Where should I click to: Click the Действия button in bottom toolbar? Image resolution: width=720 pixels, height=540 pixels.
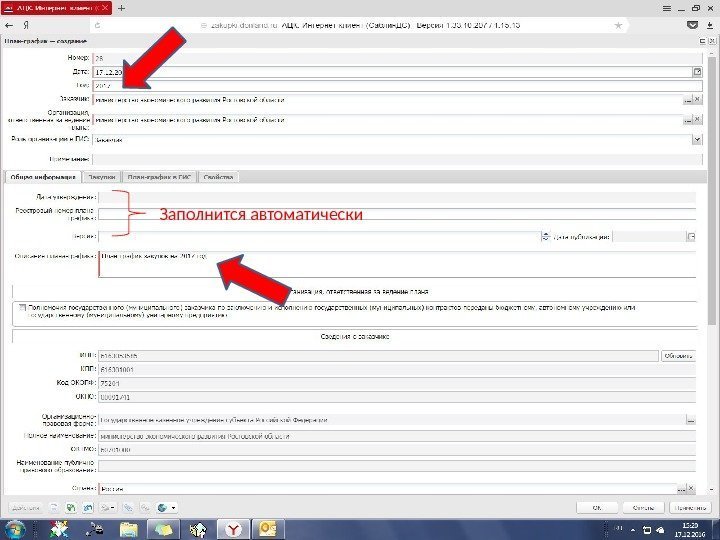tap(25, 508)
